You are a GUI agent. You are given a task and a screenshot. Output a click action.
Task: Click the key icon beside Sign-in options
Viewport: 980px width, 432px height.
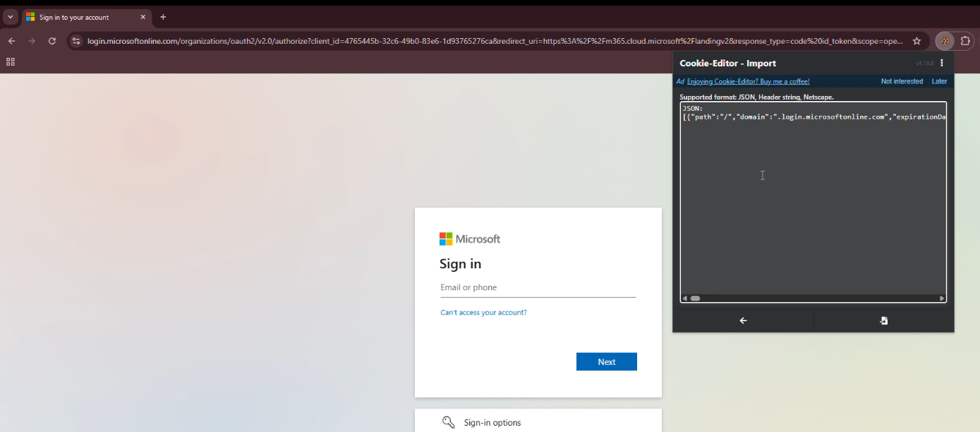(x=448, y=422)
